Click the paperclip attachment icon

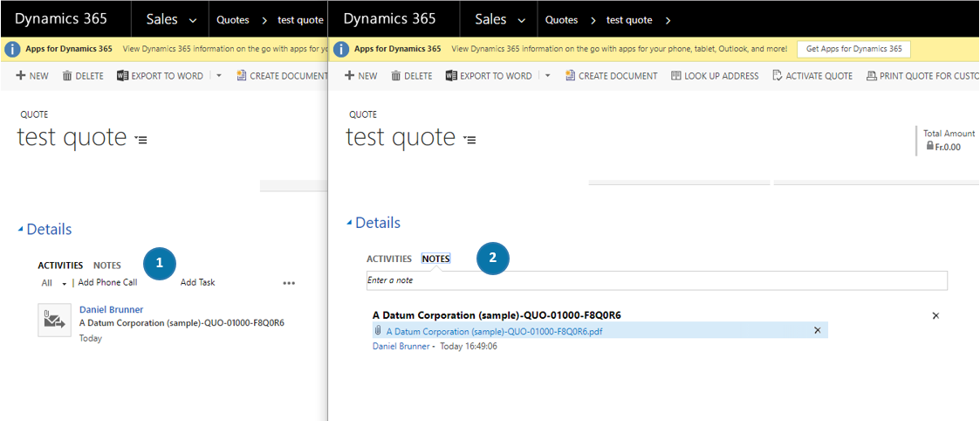[378, 330]
